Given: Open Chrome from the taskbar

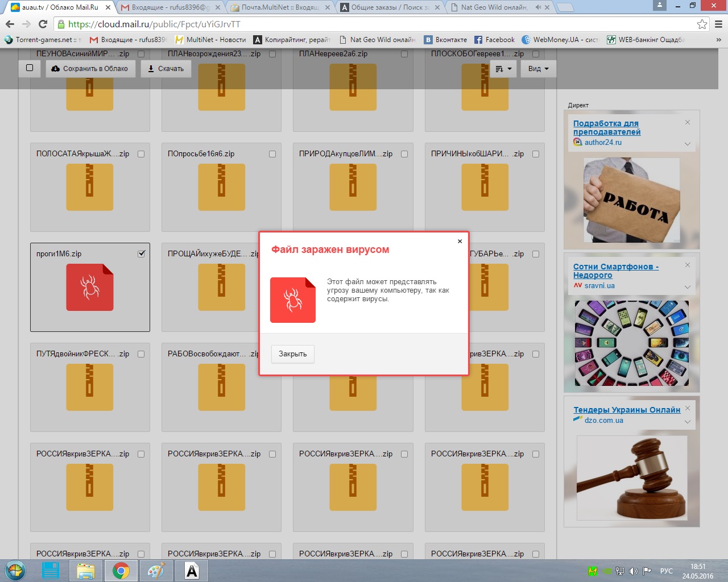Looking at the screenshot, I should 121,571.
